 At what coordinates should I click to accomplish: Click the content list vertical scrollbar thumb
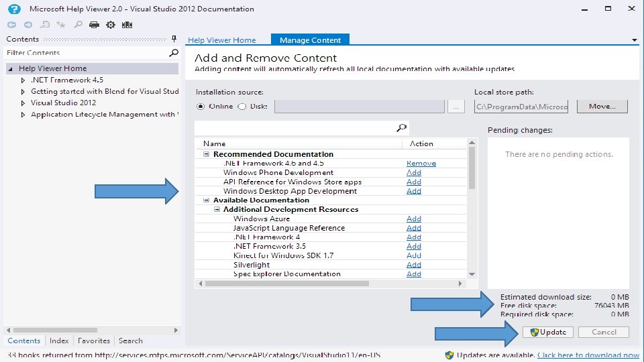point(472,168)
